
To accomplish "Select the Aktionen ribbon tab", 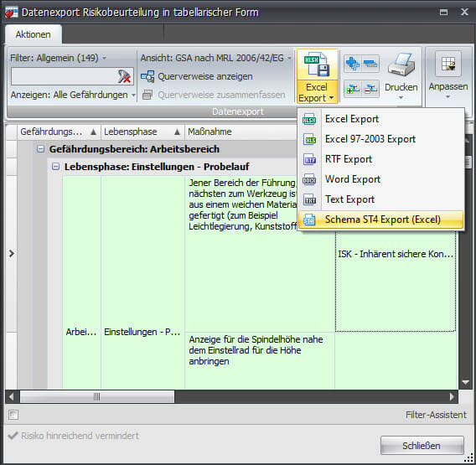I will click(x=33, y=34).
